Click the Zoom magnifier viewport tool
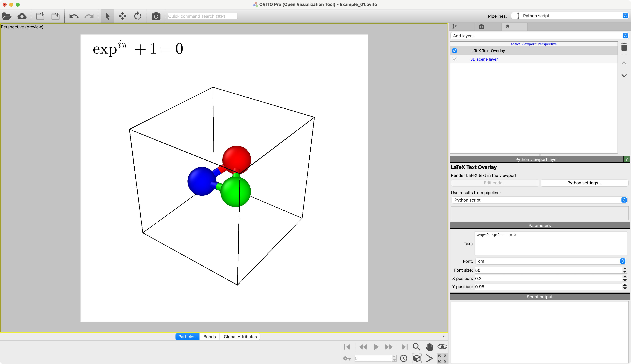Screen dimensions: 631x364 point(416,347)
